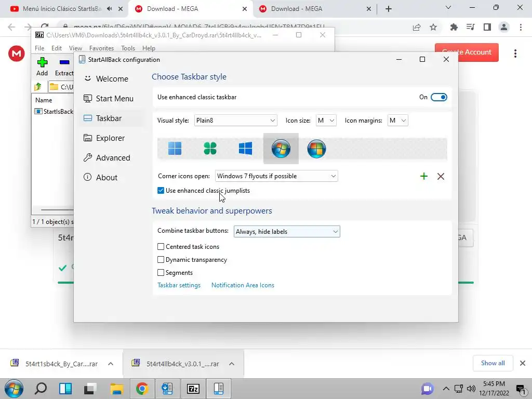Click StartAllBack taskbar button
The width and height of the screenshot is (532, 399).
click(x=219, y=389)
